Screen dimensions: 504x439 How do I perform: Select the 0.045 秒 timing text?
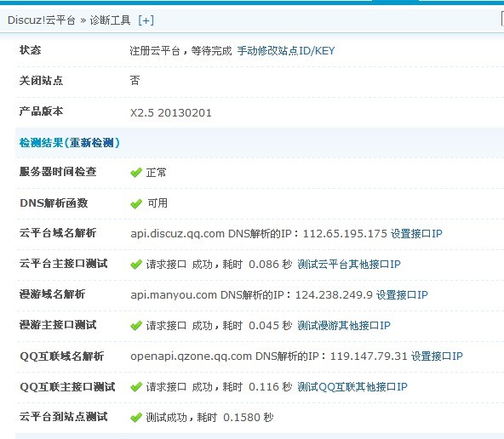point(271,326)
